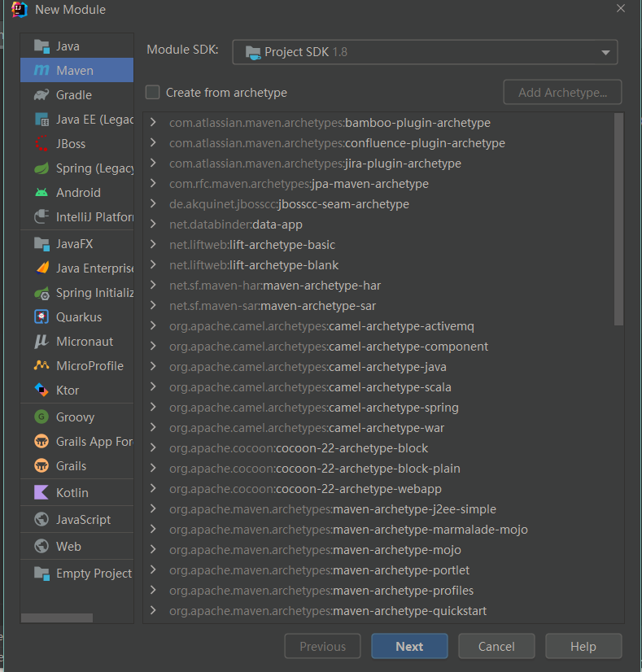Click the green Android robot icon
This screenshot has height=672, width=642.
(41, 193)
